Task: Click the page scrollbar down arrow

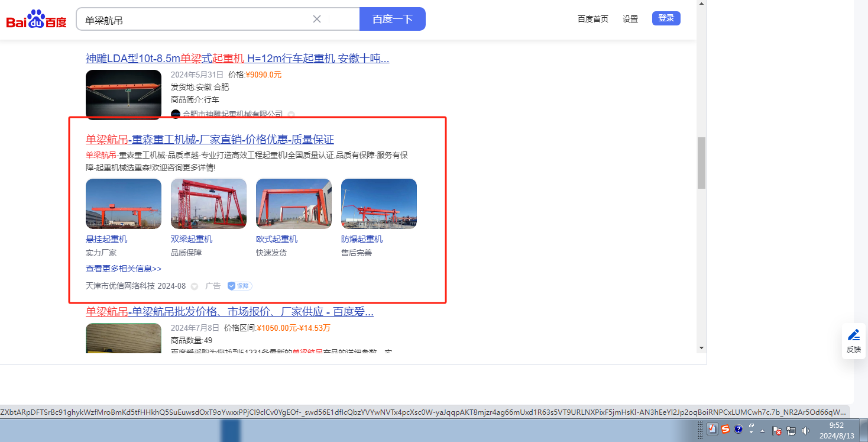Action: [701, 348]
